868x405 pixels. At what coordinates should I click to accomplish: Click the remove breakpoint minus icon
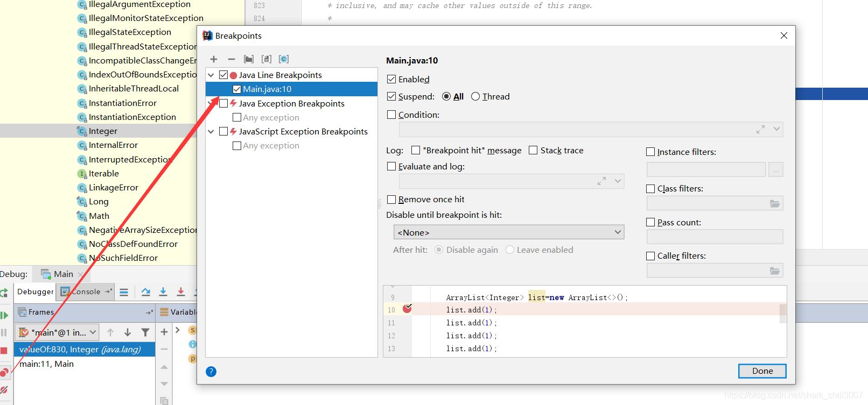click(x=232, y=59)
